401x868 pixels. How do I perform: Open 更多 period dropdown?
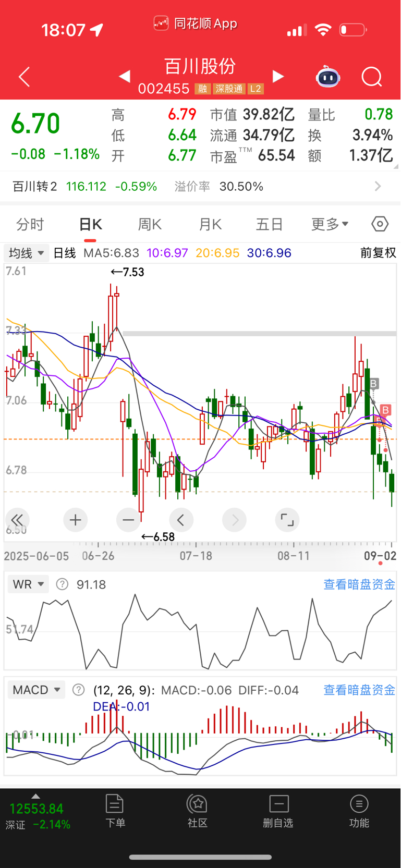[330, 225]
